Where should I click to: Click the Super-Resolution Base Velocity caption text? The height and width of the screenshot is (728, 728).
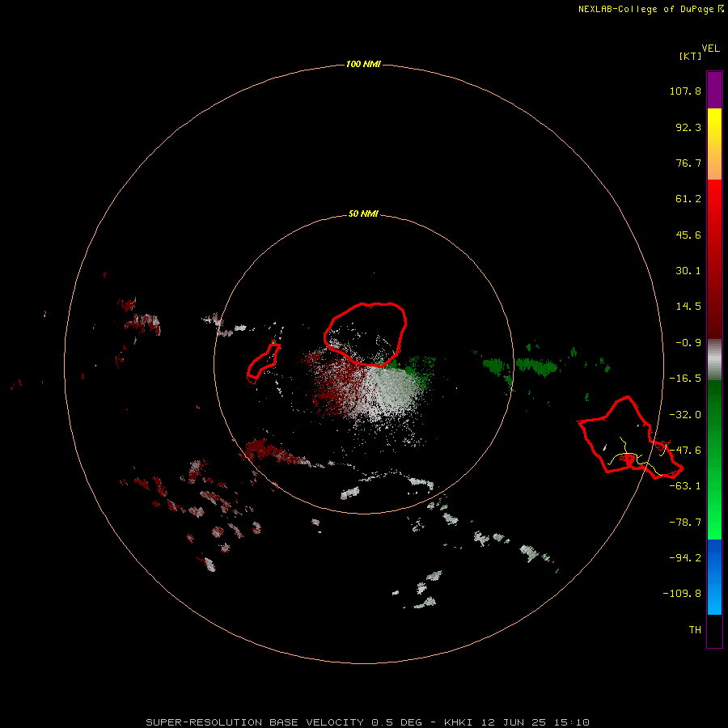pos(368,722)
